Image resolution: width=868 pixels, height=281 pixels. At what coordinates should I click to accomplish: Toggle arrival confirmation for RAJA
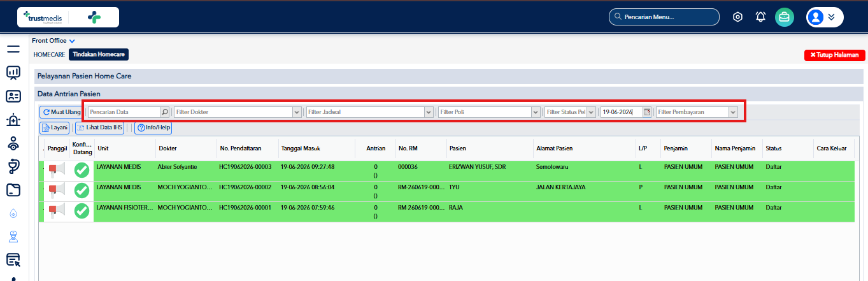pos(82,211)
